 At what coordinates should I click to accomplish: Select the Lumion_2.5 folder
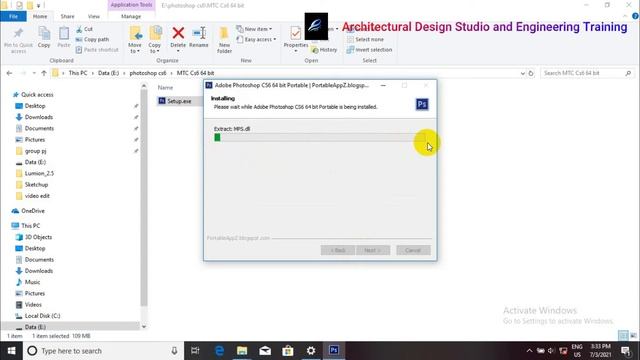39,173
